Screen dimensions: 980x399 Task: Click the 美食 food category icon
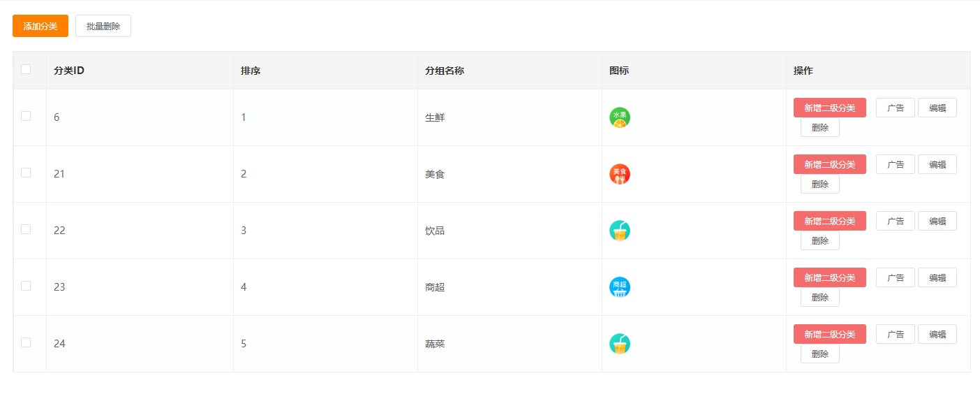pos(620,174)
